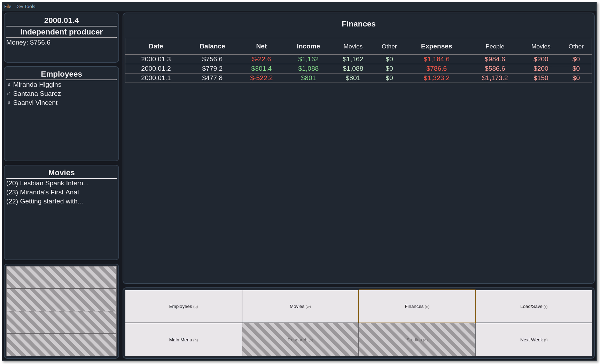Click the male icon beside Santana Suarez
The image size is (600, 364).
[9, 94]
